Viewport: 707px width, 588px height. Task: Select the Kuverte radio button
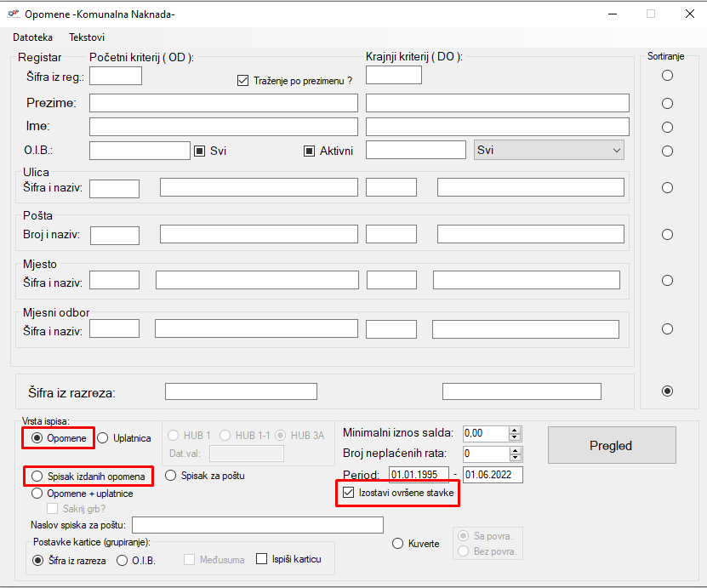pyautogui.click(x=397, y=543)
